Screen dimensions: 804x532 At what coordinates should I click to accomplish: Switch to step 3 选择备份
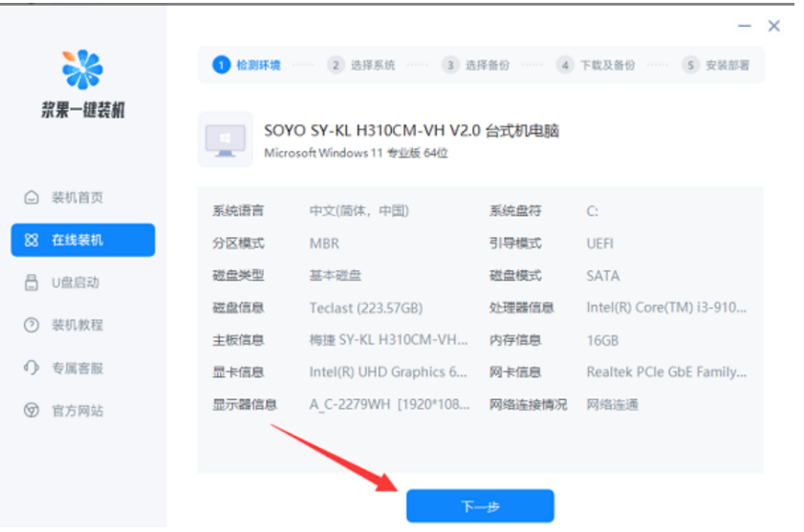(x=476, y=65)
